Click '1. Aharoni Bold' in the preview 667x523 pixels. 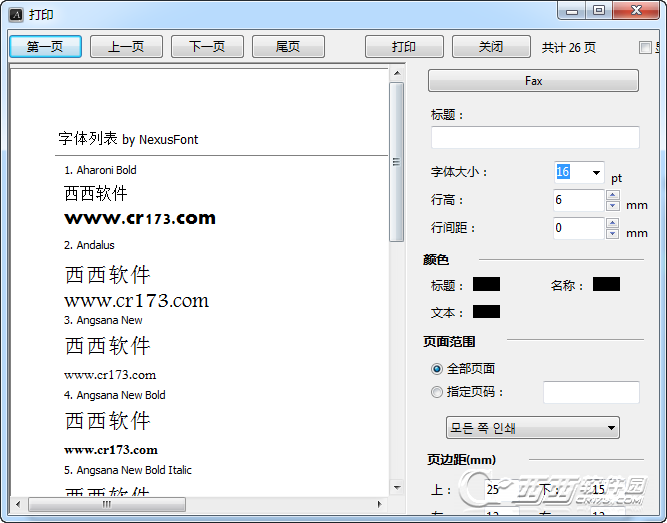pyautogui.click(x=100, y=170)
